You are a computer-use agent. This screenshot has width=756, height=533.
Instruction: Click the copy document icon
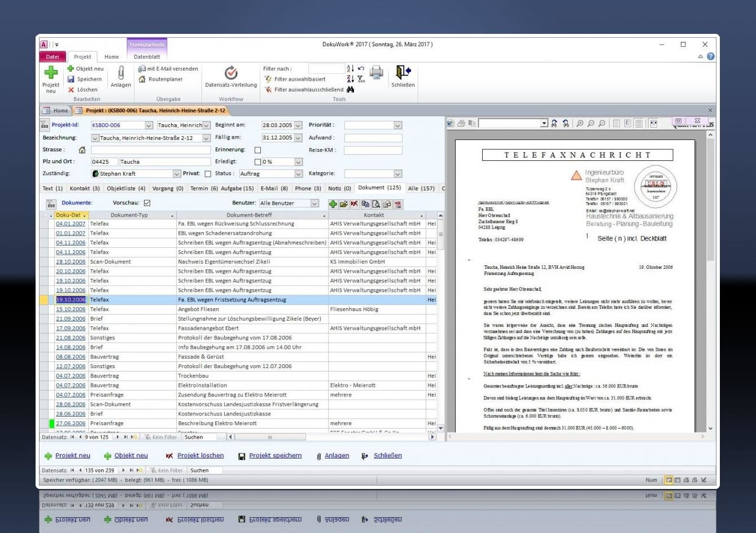[x=365, y=204]
